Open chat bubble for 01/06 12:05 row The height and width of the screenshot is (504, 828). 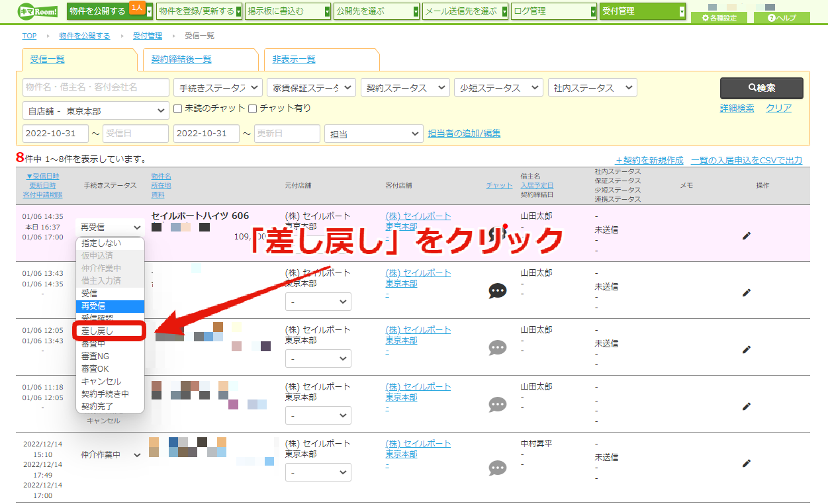(x=498, y=347)
